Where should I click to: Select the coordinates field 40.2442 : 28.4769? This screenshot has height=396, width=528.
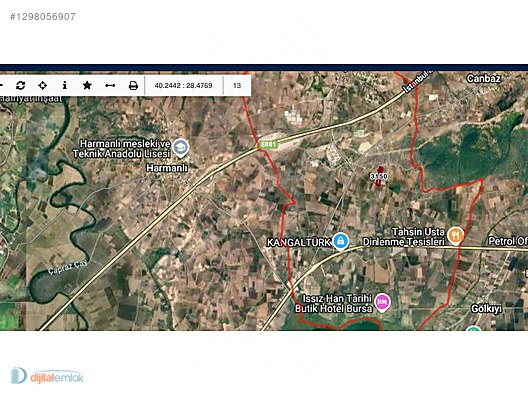tap(184, 86)
